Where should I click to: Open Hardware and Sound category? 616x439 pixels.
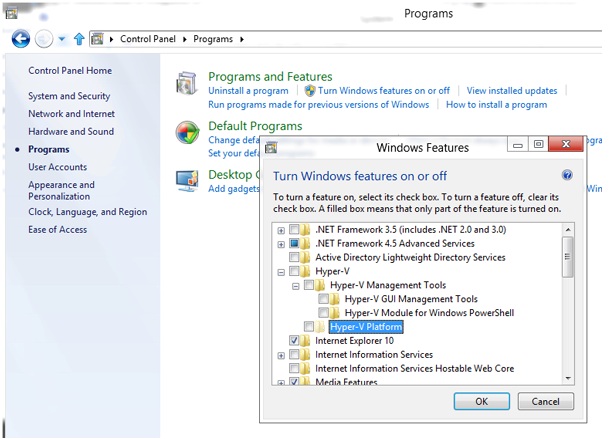click(x=71, y=131)
